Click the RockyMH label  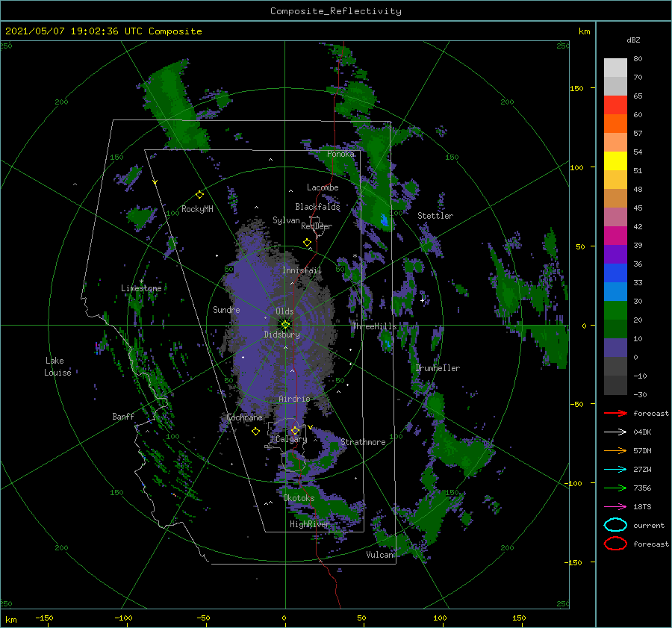point(197,209)
